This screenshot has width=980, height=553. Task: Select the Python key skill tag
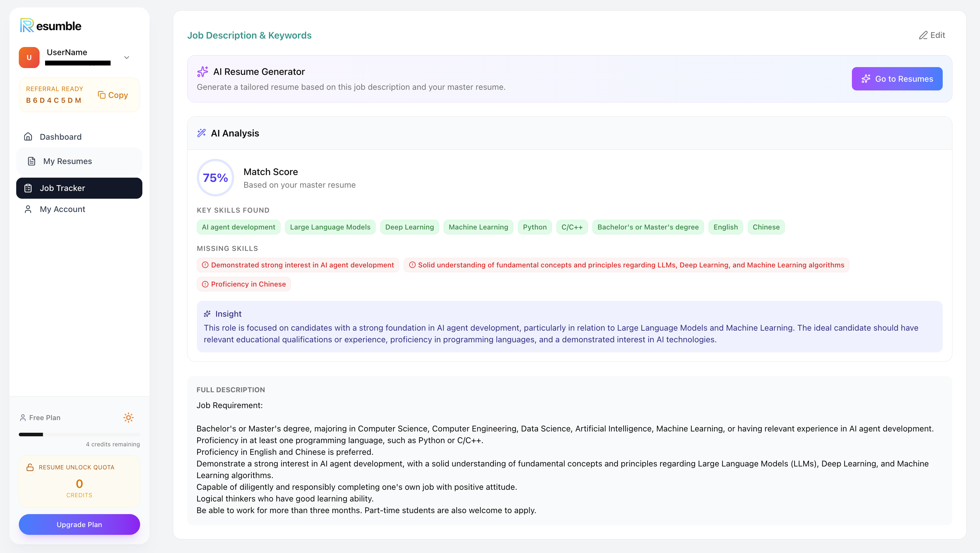coord(534,227)
